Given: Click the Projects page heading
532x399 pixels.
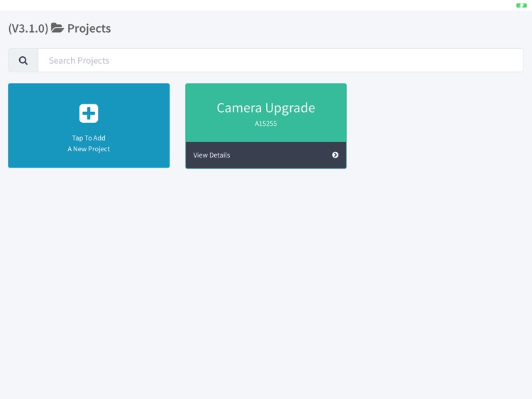Looking at the screenshot, I should (x=89, y=28).
